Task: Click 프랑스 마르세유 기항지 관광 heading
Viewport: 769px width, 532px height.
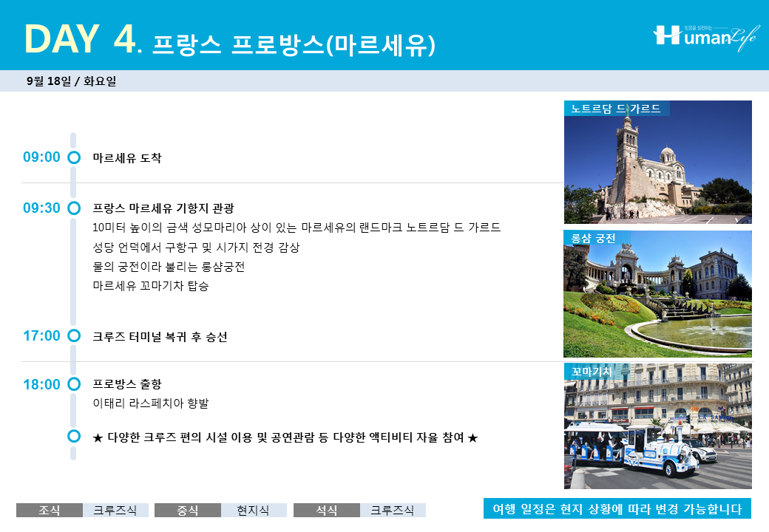Action: point(163,208)
